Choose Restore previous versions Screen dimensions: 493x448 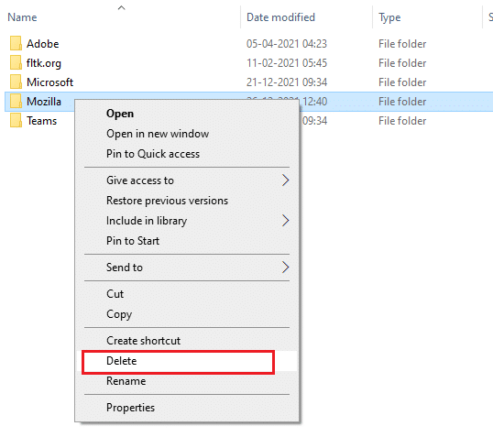[x=187, y=201]
